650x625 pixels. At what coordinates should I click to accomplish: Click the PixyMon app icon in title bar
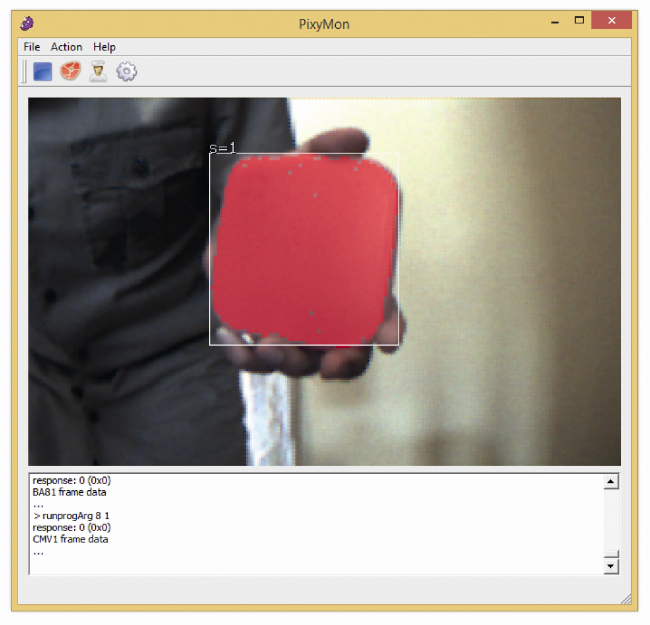coord(27,23)
